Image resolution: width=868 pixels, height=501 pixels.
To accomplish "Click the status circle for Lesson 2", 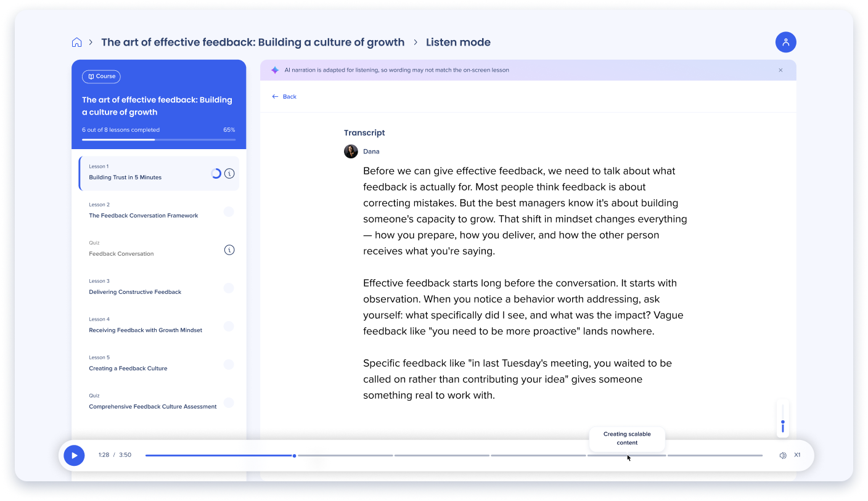I will 229,212.
